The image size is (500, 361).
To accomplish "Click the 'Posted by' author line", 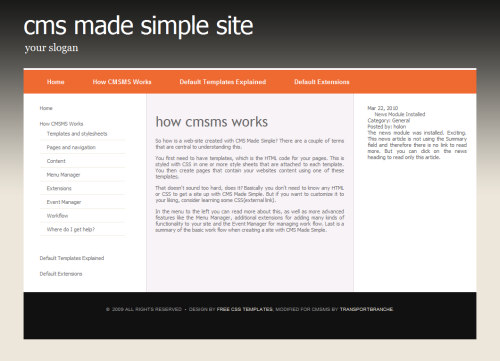I will pos(387,127).
